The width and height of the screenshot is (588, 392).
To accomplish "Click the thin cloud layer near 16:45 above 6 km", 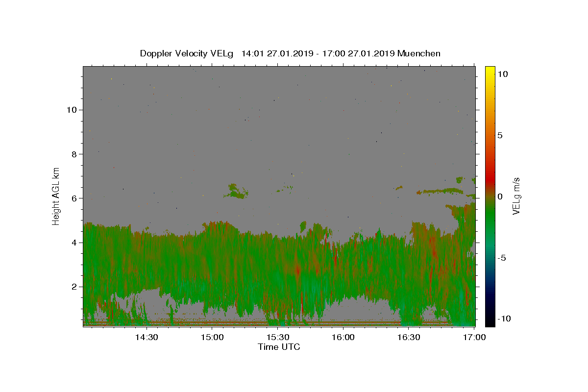I will (x=440, y=191).
